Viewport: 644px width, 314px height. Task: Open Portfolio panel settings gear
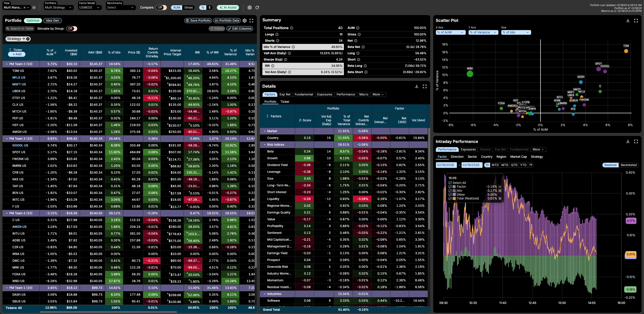245,21
